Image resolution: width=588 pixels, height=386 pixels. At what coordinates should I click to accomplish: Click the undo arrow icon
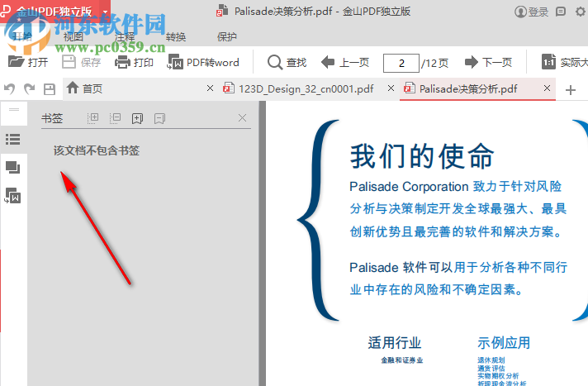click(10, 89)
